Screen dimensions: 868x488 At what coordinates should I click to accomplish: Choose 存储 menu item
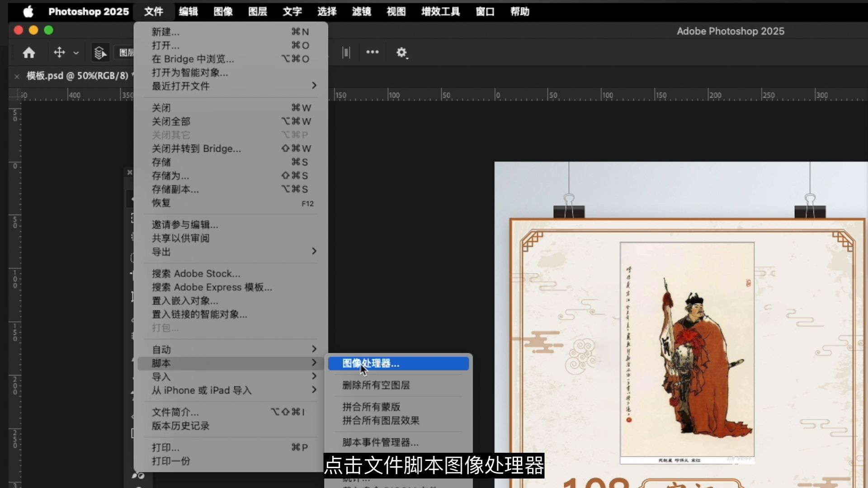click(x=231, y=162)
